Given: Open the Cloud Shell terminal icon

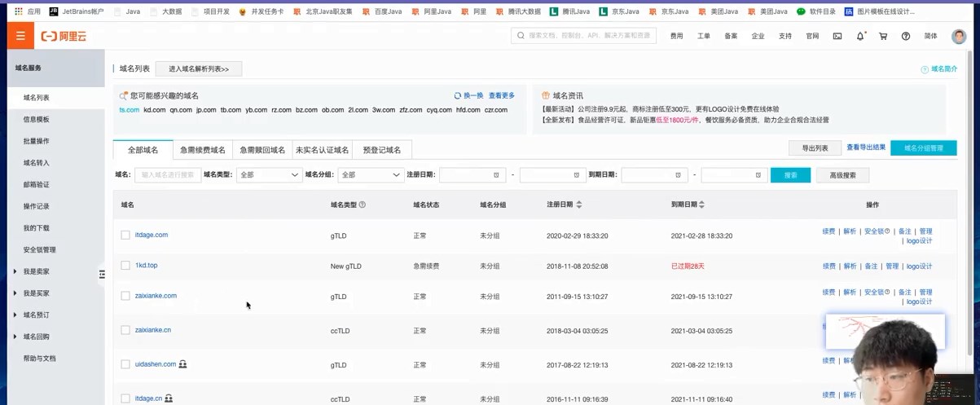Looking at the screenshot, I should point(837,36).
